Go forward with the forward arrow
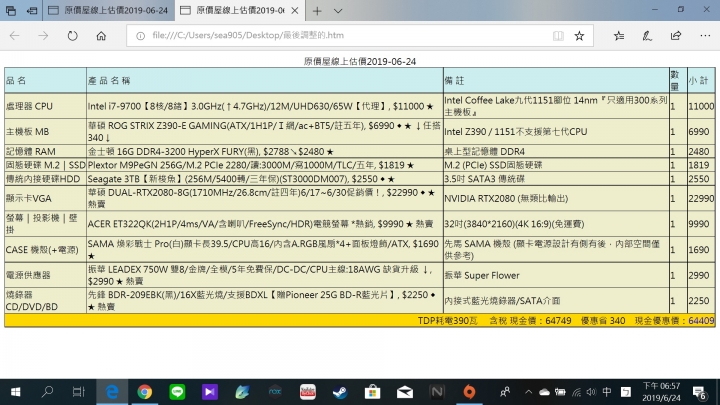 point(43,36)
